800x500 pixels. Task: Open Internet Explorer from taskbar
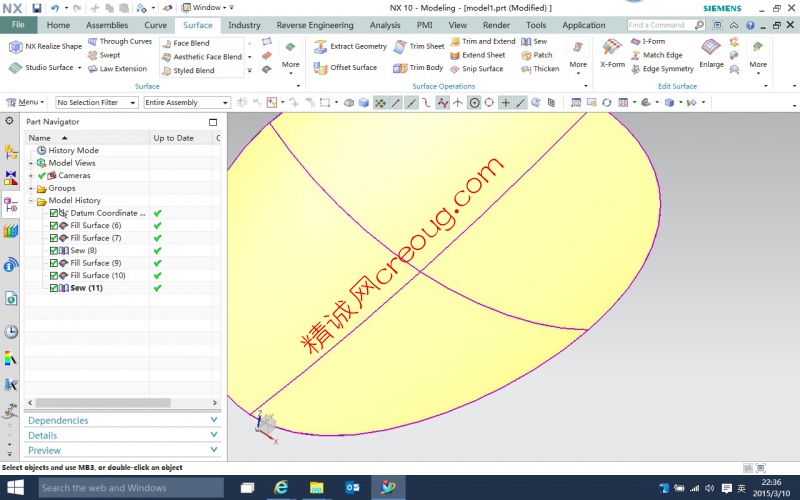pyautogui.click(x=281, y=487)
